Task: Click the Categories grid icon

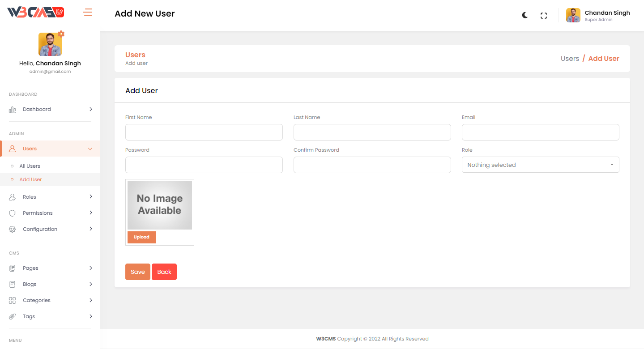Action: point(13,300)
